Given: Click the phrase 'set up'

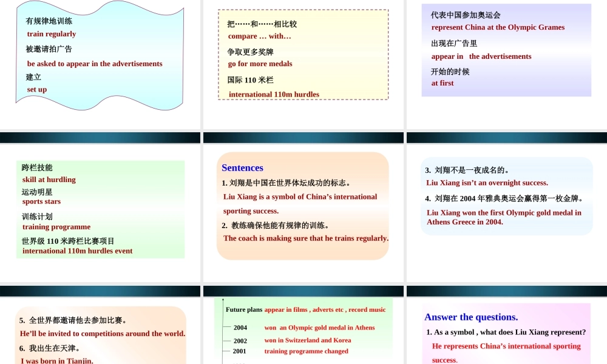Looking at the screenshot, I should pos(37,89).
